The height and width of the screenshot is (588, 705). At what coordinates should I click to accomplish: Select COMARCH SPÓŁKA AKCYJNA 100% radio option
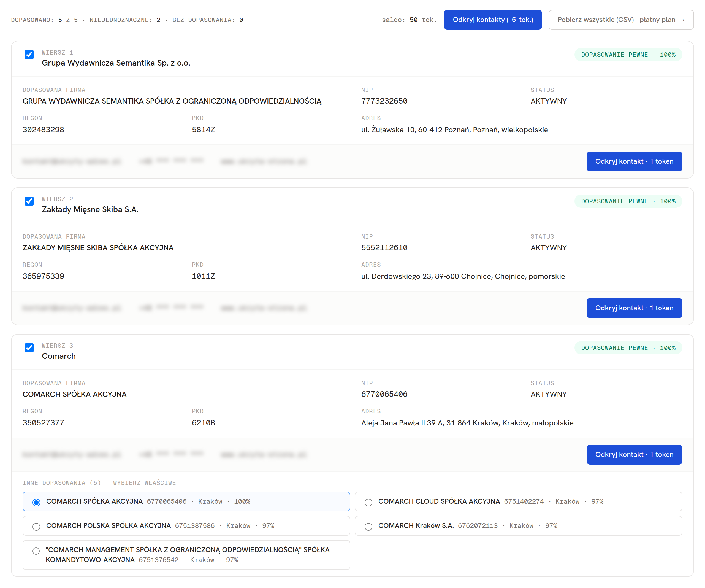pyautogui.click(x=186, y=501)
